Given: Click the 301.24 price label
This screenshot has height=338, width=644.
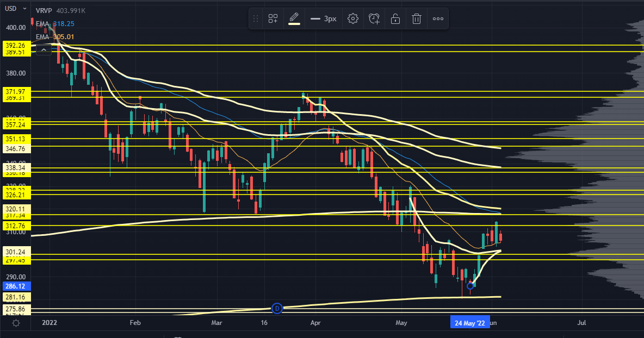Looking at the screenshot, I should click(16, 252).
